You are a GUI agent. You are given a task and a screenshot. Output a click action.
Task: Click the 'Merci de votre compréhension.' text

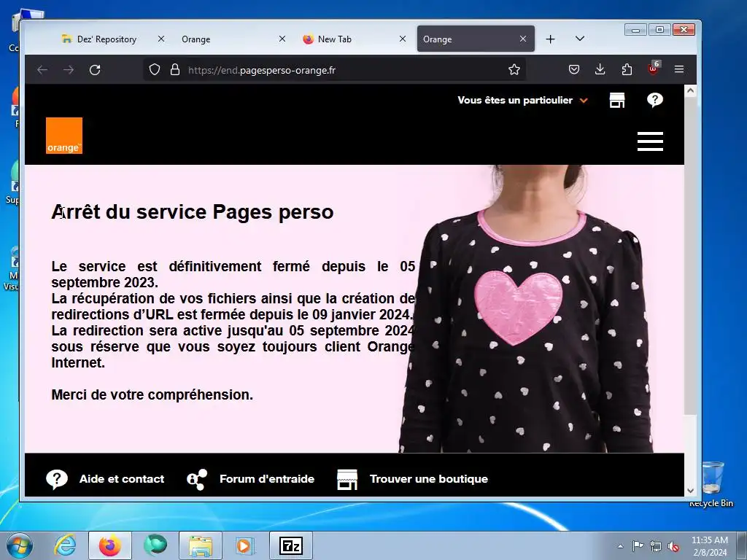pyautogui.click(x=152, y=394)
